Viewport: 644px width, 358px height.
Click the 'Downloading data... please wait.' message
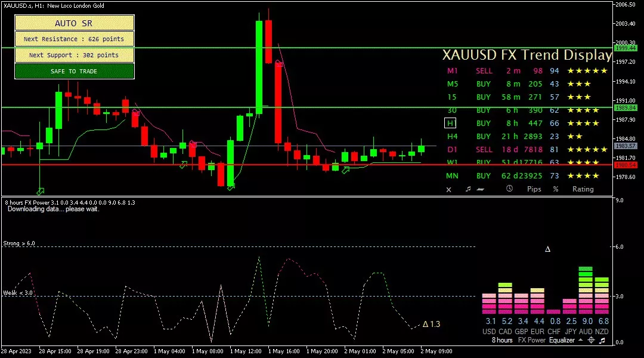[x=54, y=209]
